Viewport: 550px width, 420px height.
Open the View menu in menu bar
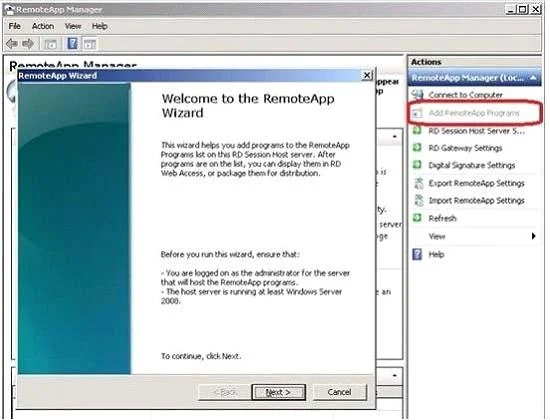point(73,26)
